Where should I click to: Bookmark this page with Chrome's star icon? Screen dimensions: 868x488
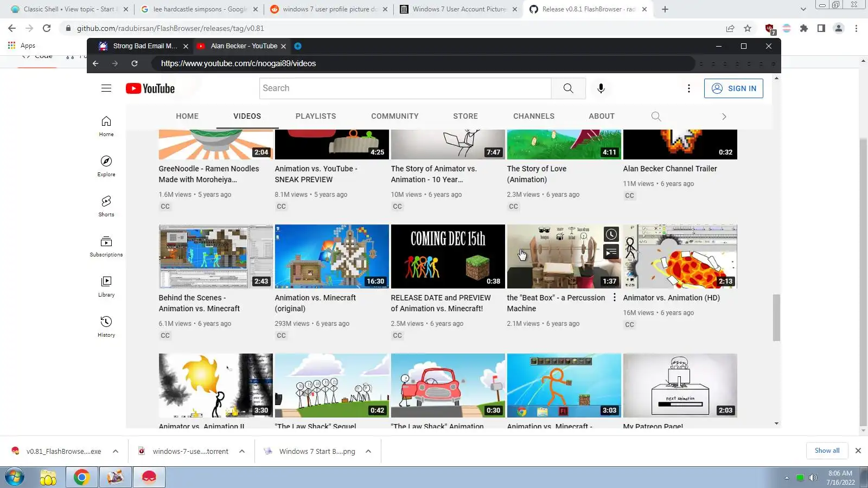[748, 28]
